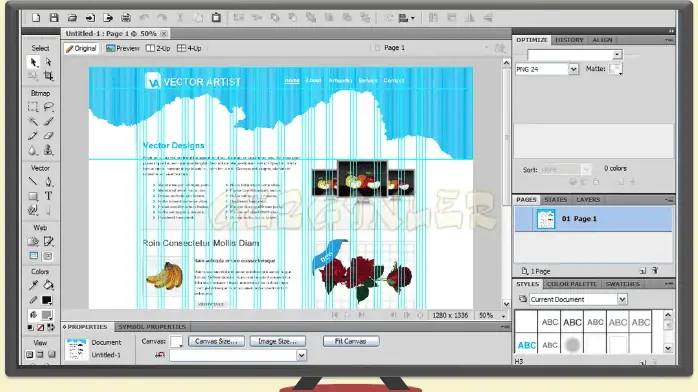Open the Current Document styles dropdown
The height and width of the screenshot is (392, 698).
(622, 299)
